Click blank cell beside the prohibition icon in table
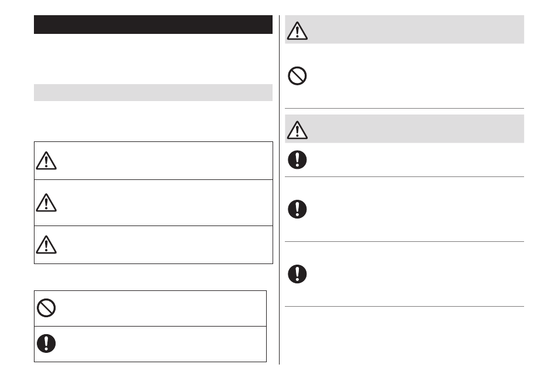The height and width of the screenshot is (392, 558). (162, 308)
